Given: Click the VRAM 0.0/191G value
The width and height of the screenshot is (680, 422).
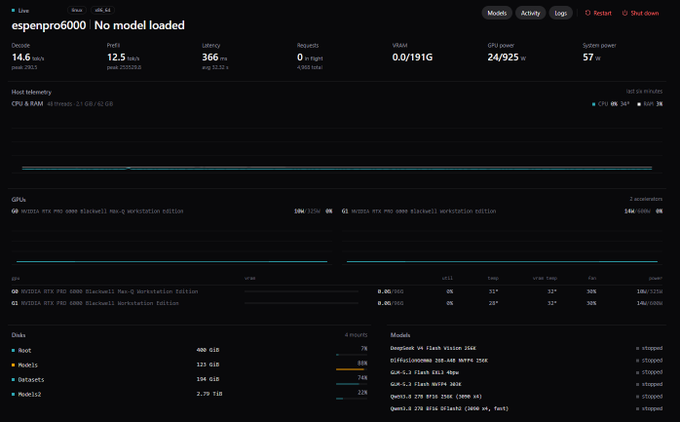Looking at the screenshot, I should (x=412, y=57).
